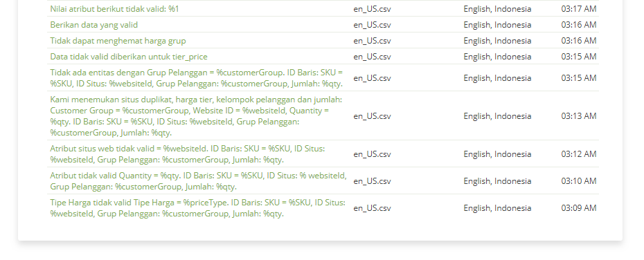The height and width of the screenshot is (260, 644).
Task: Select 'English, Indonesia' in the 03:17 AM row
Action: click(497, 8)
